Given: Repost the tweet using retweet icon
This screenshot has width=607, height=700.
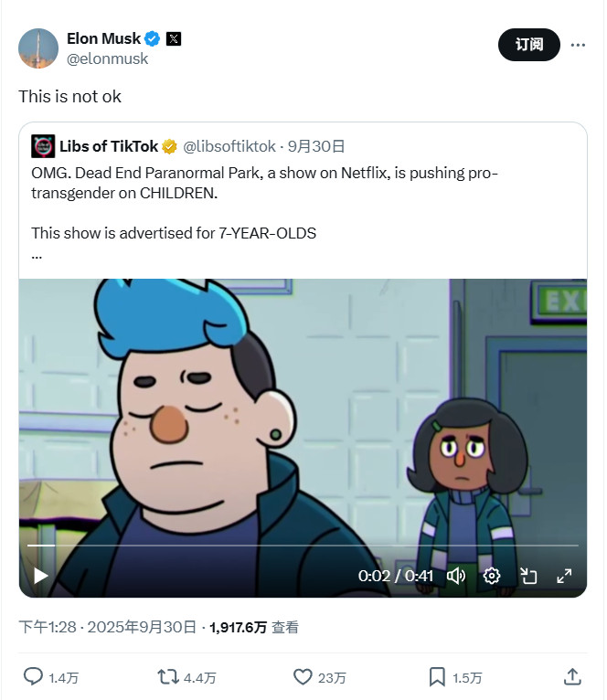Looking at the screenshot, I should click(168, 677).
